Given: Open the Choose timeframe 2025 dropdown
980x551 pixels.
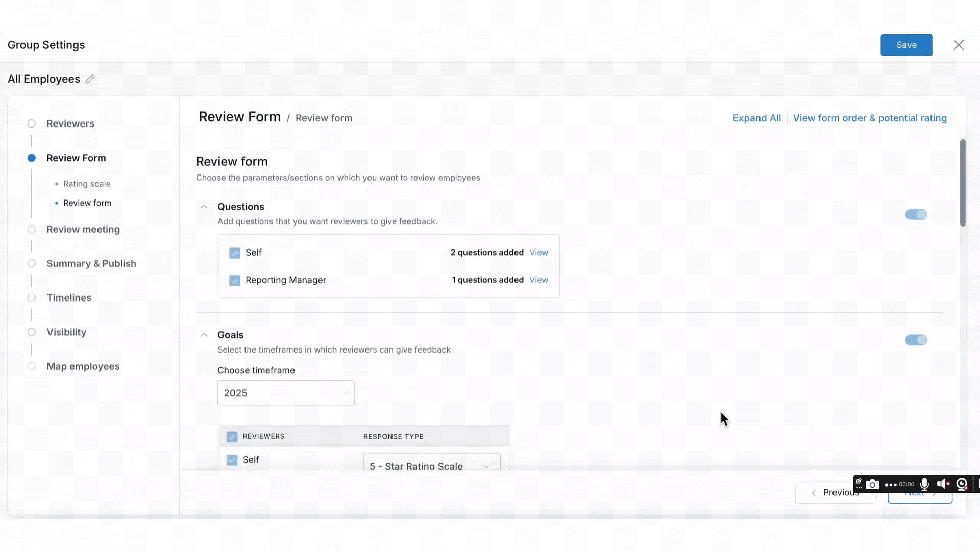Looking at the screenshot, I should 286,393.
